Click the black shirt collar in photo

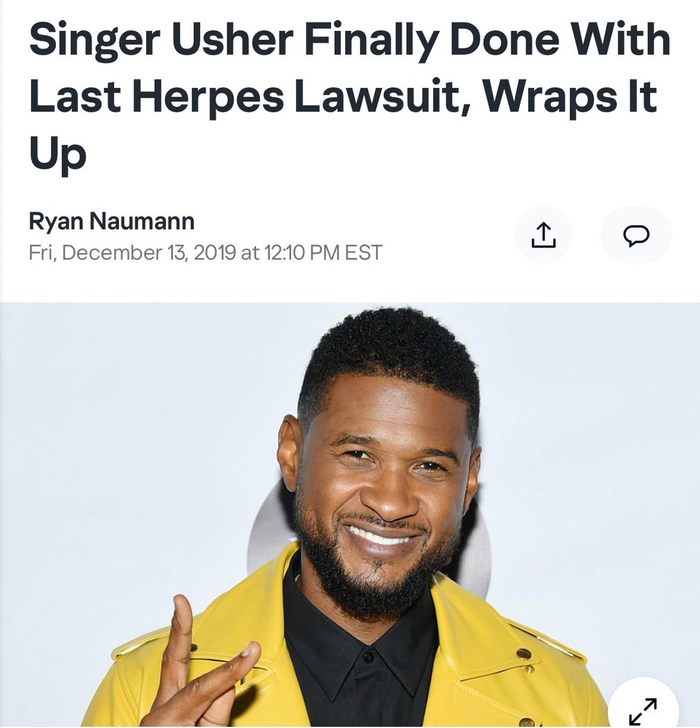point(358,643)
